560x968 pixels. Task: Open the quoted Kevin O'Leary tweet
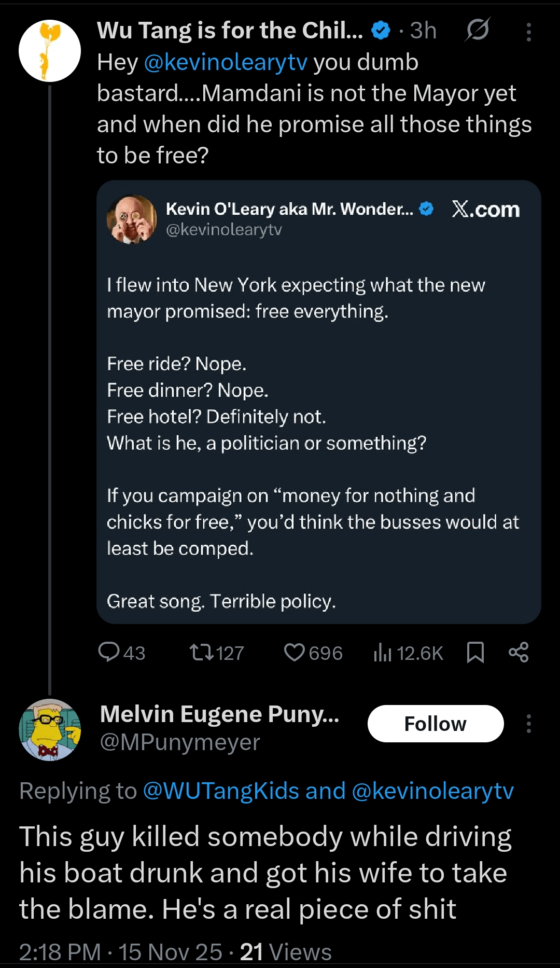(318, 415)
